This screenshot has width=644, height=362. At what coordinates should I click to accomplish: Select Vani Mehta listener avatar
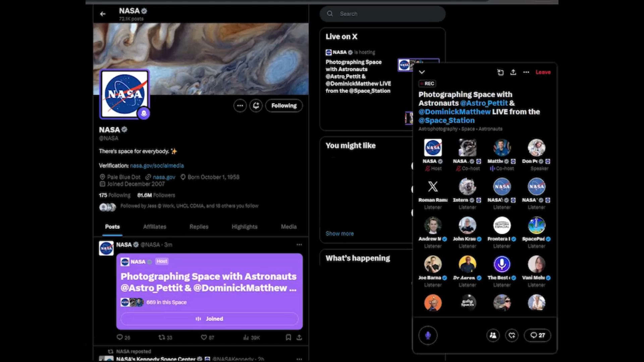point(536,264)
